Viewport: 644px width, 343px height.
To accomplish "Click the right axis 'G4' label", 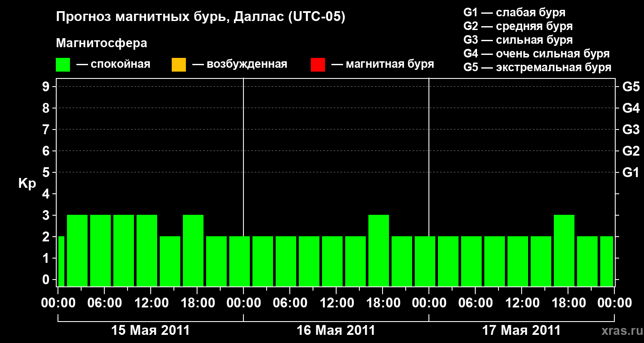I will (x=631, y=108).
